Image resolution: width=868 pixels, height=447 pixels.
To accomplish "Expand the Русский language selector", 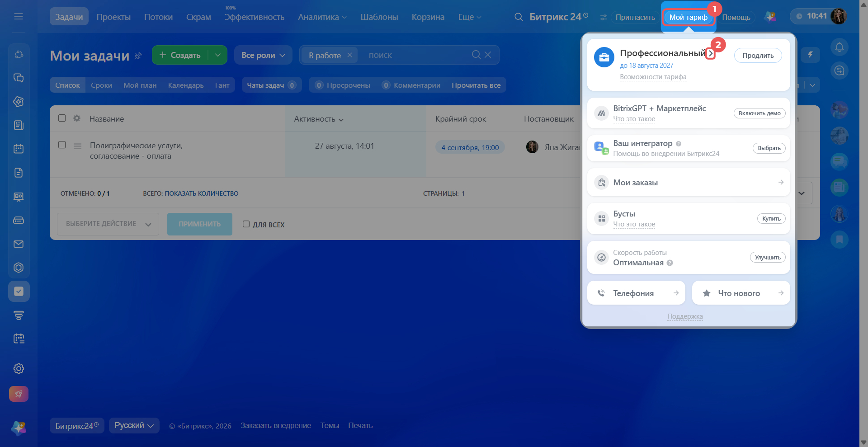I will [x=134, y=425].
